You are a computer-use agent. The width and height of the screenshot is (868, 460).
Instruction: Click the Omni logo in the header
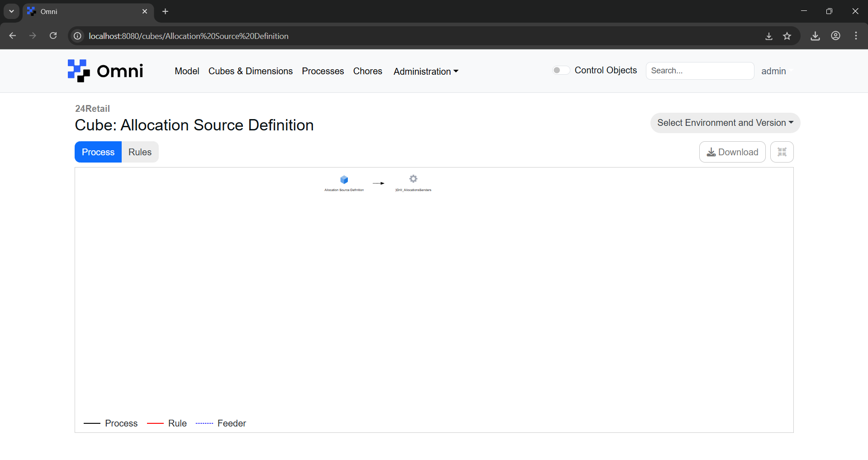(105, 71)
